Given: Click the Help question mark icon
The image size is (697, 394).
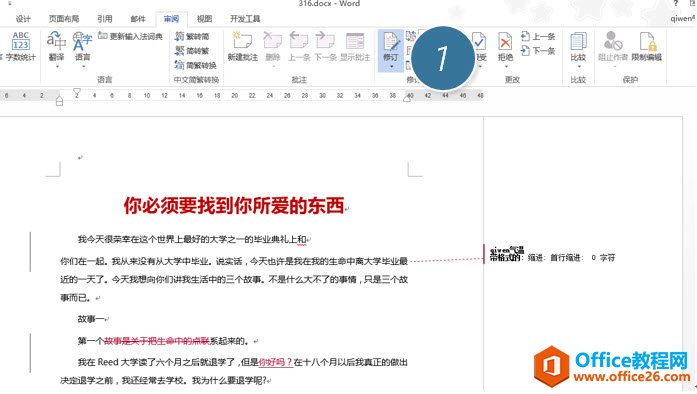Looking at the screenshot, I should click(x=676, y=4).
